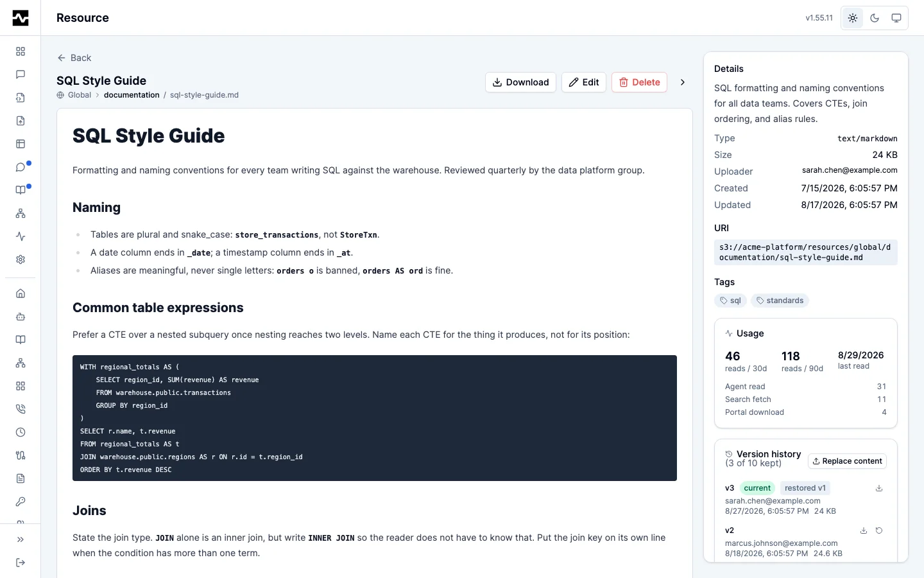Viewport: 924px width, 578px height.
Task: Open the clock history sidebar icon
Action: coord(21,432)
